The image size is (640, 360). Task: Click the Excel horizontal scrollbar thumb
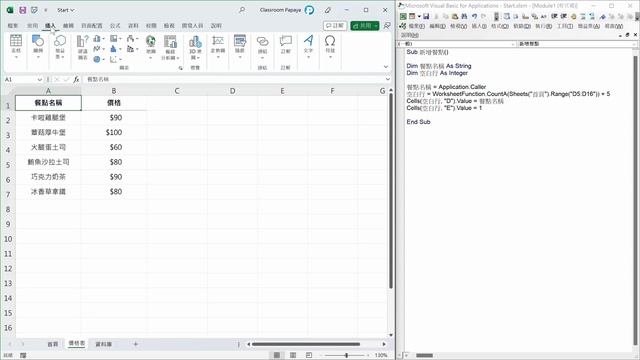306,344
